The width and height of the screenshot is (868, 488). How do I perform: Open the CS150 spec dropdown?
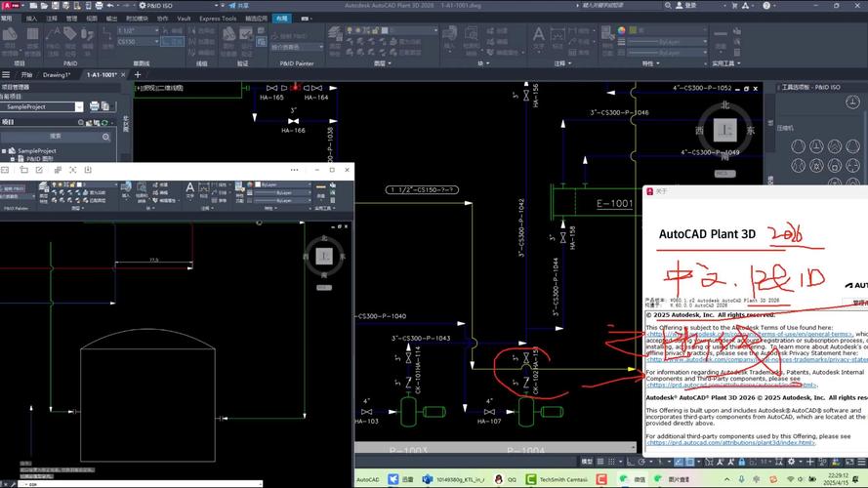[x=138, y=42]
